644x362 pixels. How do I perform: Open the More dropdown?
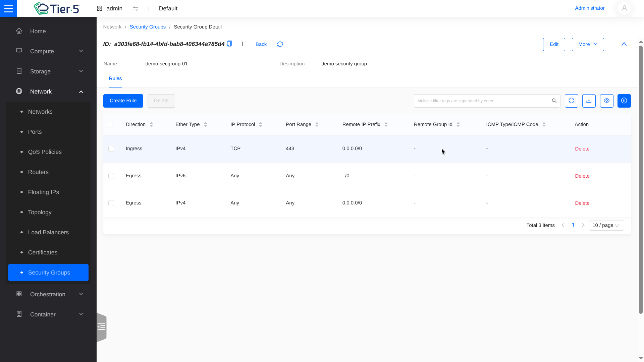(588, 44)
